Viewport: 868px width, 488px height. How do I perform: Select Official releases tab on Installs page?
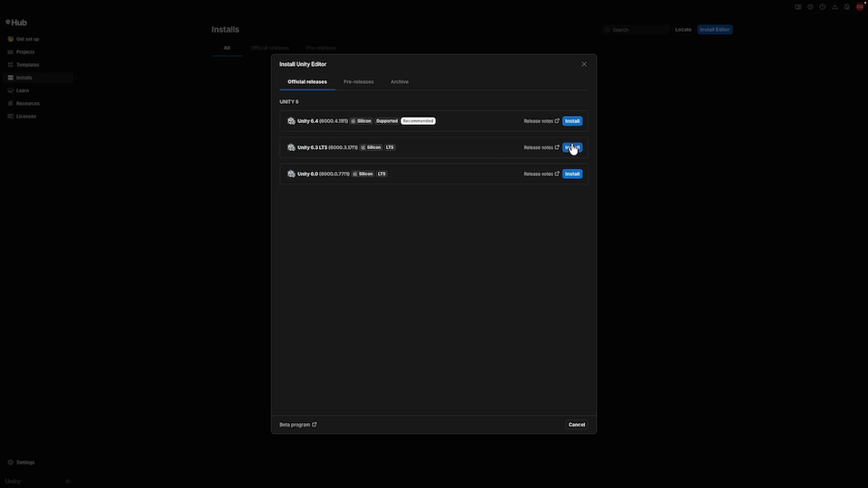click(x=269, y=48)
